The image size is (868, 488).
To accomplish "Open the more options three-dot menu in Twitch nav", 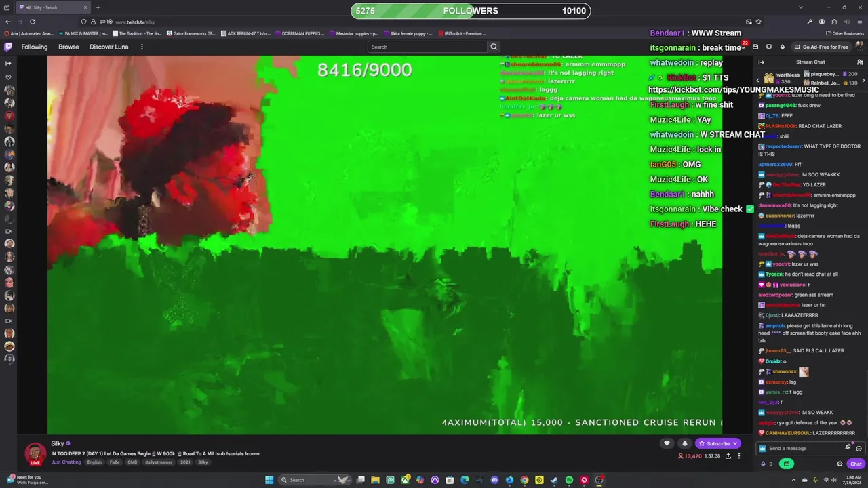I will pyautogui.click(x=142, y=47).
